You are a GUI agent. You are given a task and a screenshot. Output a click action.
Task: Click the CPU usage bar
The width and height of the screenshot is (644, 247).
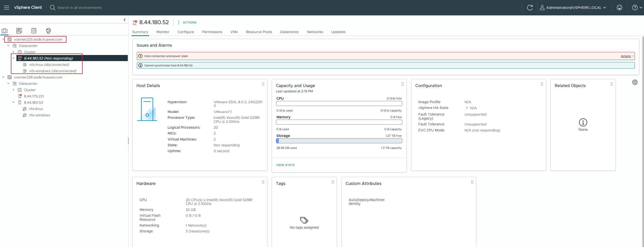pos(339,103)
